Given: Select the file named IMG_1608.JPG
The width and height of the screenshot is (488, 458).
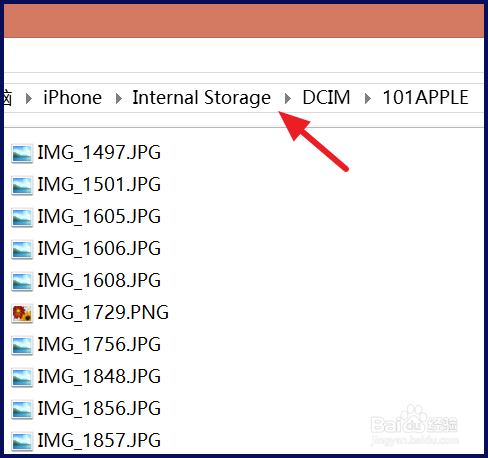Looking at the screenshot, I should click(99, 281).
